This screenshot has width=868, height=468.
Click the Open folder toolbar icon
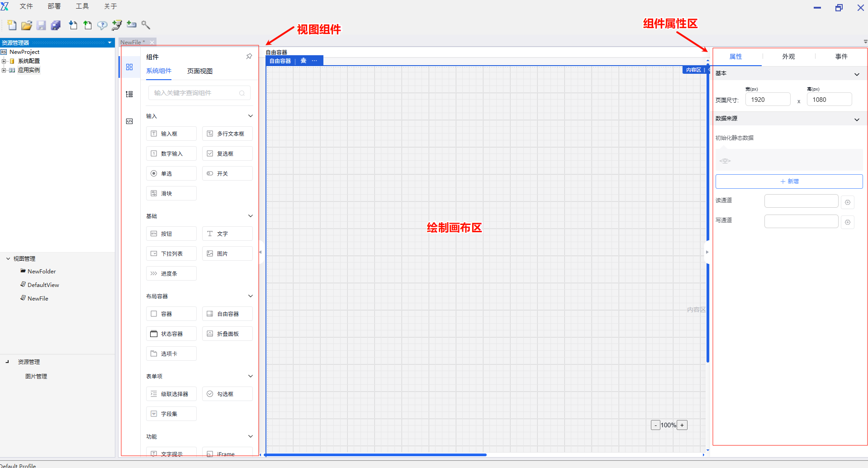27,25
